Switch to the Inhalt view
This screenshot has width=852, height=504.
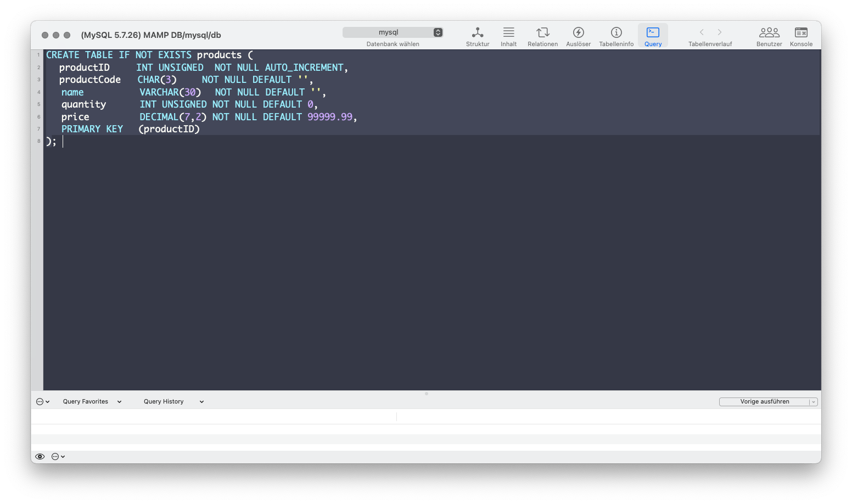[x=508, y=36]
